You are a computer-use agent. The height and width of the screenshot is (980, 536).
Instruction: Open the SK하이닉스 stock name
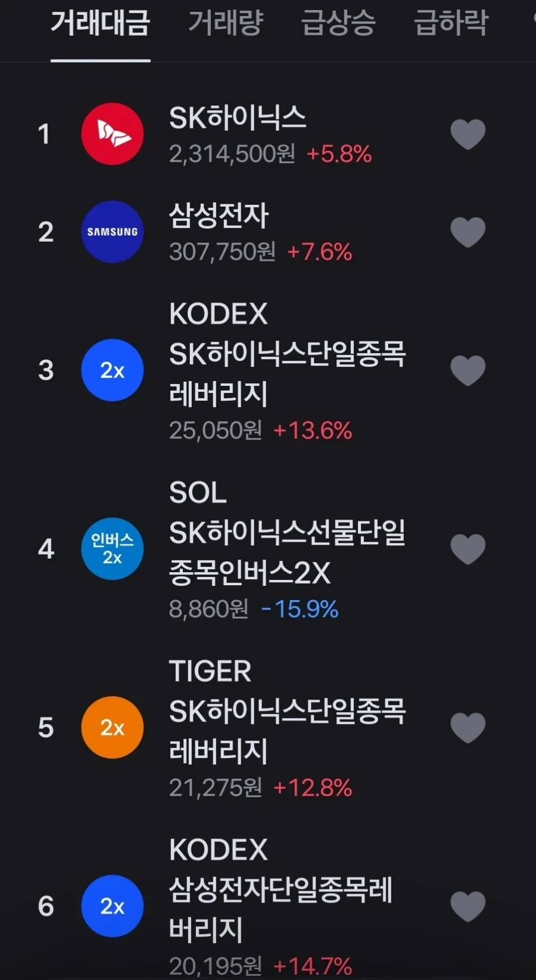(238, 117)
